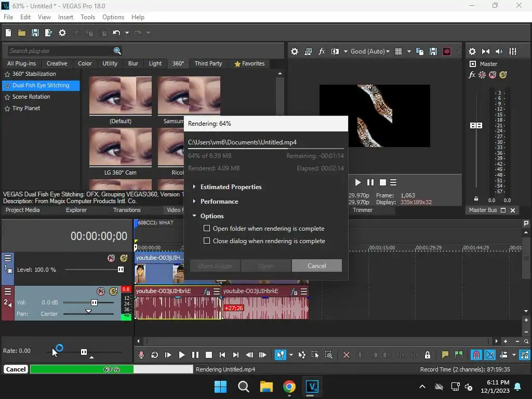Toggle the magnet snapping icon

[x=476, y=355]
